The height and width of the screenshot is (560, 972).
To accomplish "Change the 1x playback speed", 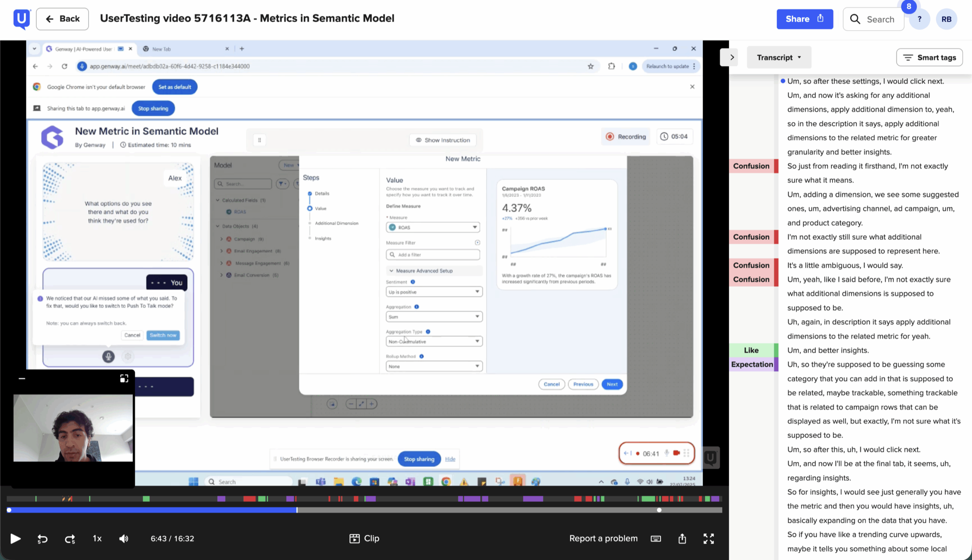I will tap(97, 539).
